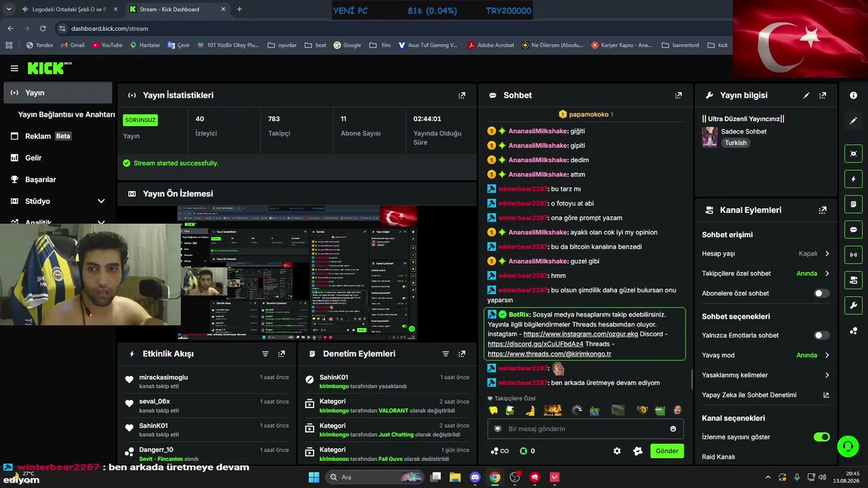Open the filter list in Denetim Eylemleri
Image resolution: width=868 pixels, height=488 pixels.
pos(446,354)
